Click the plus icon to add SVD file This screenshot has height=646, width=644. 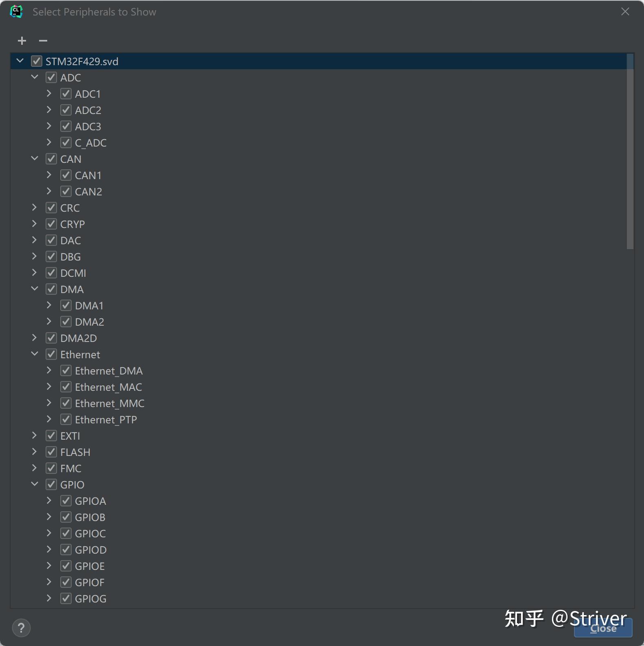pos(22,41)
